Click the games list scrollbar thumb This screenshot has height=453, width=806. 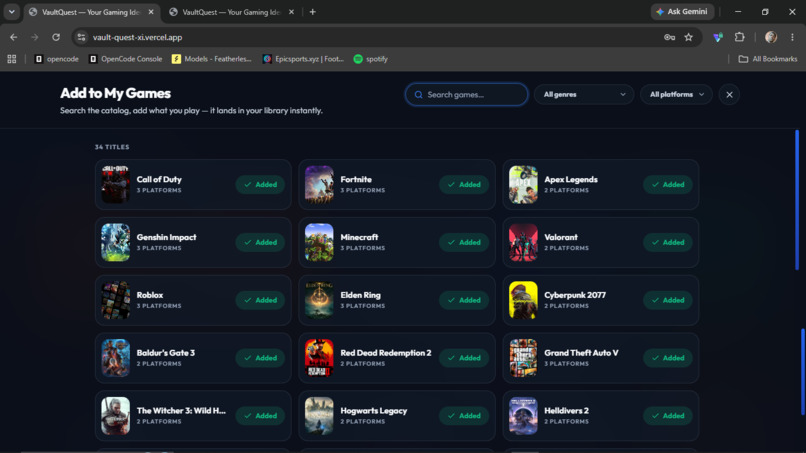[797, 200]
